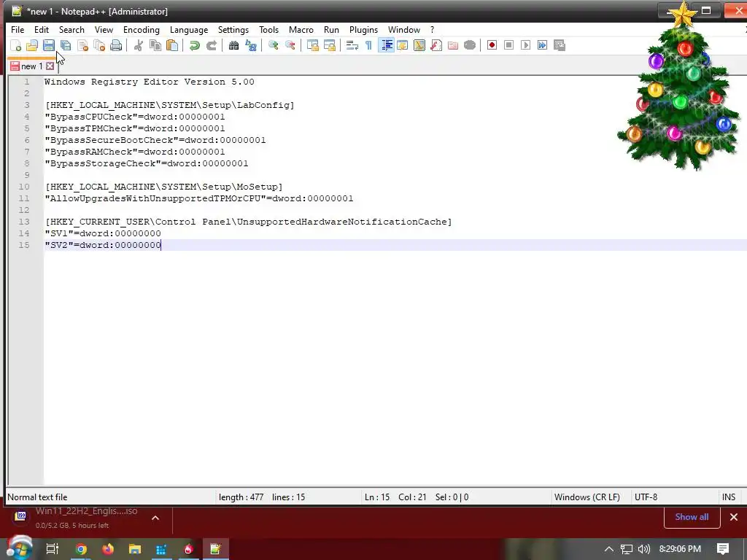Show hidden system tray icons

click(x=609, y=549)
